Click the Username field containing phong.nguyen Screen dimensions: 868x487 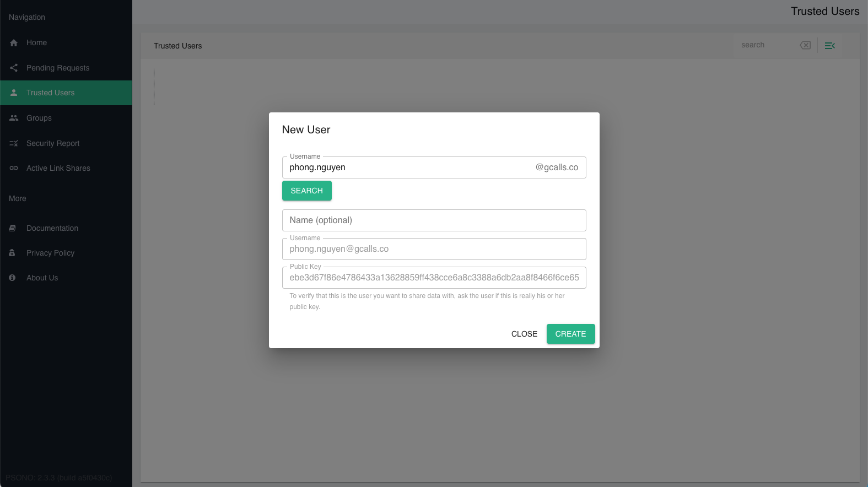point(408,167)
